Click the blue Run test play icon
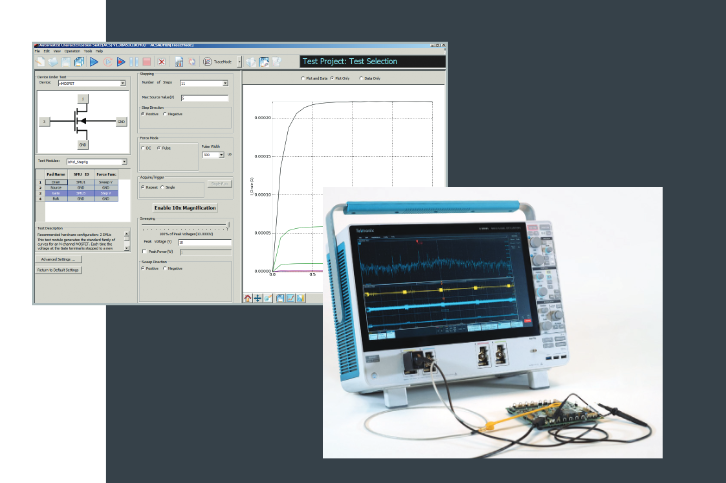 (x=93, y=62)
